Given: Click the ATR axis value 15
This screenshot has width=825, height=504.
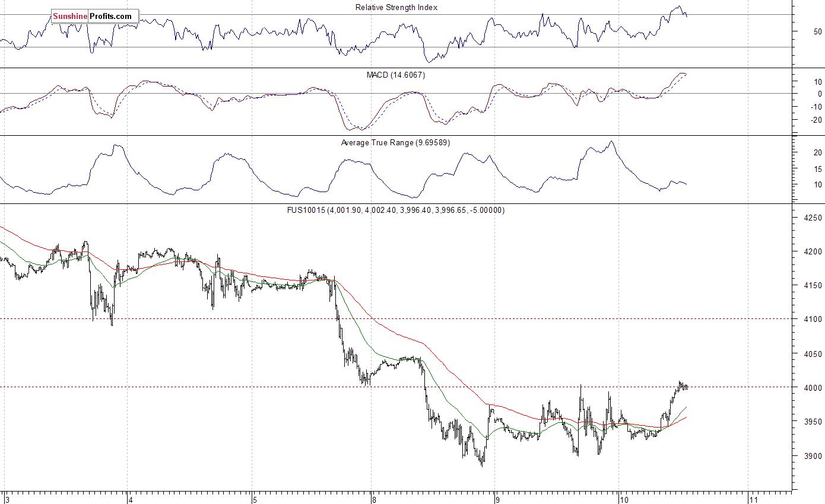Looking at the screenshot, I should pos(817,169).
